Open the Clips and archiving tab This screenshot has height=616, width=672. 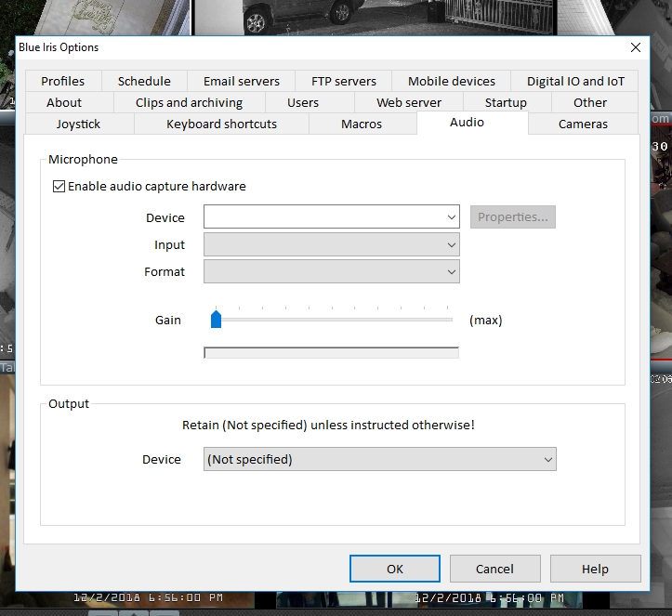[x=189, y=102]
